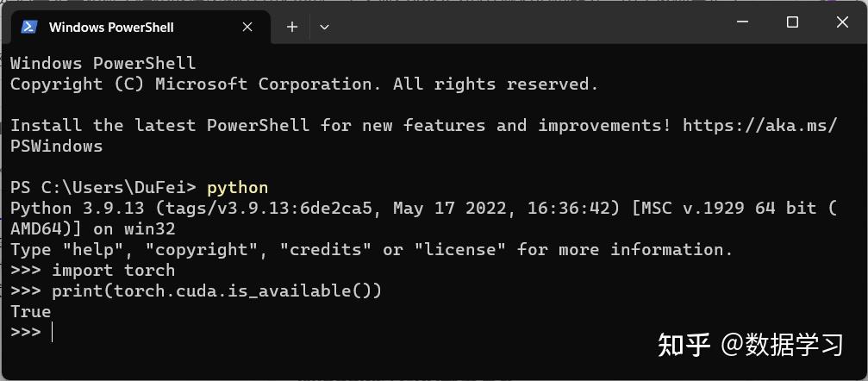Open the https://aka.ms/ link

(759, 125)
